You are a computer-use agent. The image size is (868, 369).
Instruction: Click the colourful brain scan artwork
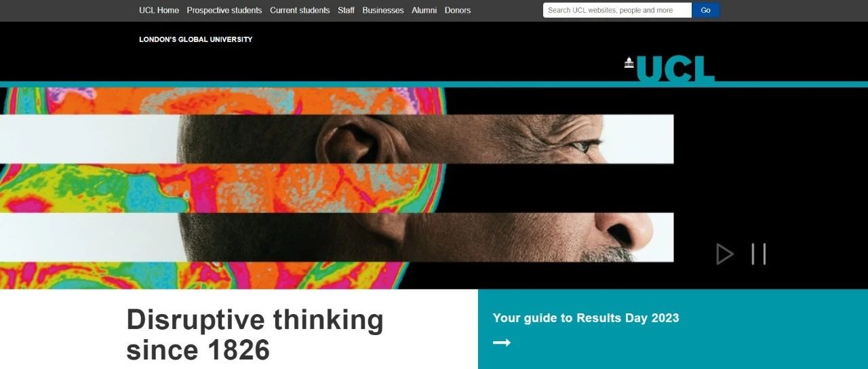click(x=224, y=187)
